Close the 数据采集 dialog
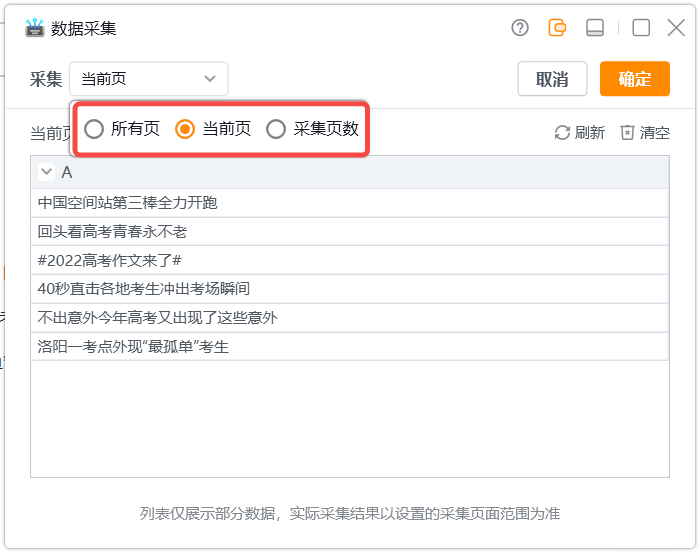 [676, 28]
